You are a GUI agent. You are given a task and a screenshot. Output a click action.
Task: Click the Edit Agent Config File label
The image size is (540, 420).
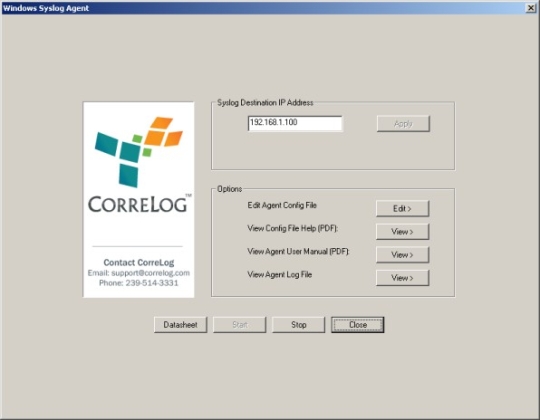pyautogui.click(x=282, y=205)
